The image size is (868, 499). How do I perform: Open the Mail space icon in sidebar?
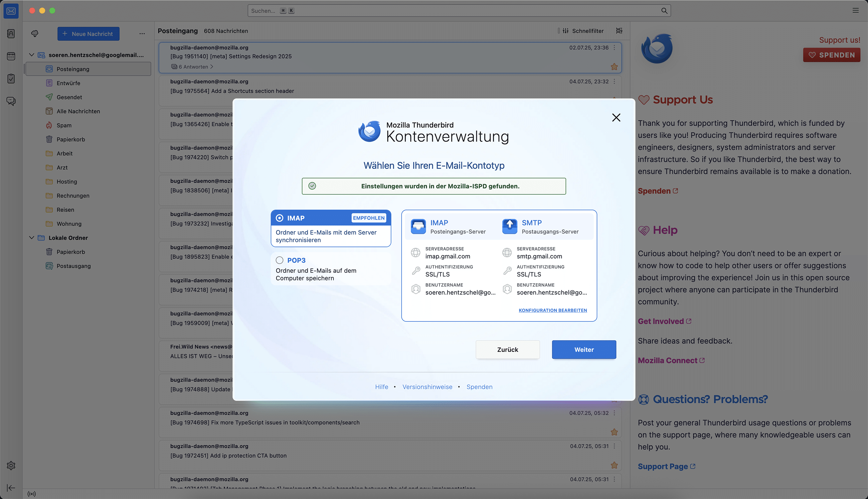coord(11,11)
